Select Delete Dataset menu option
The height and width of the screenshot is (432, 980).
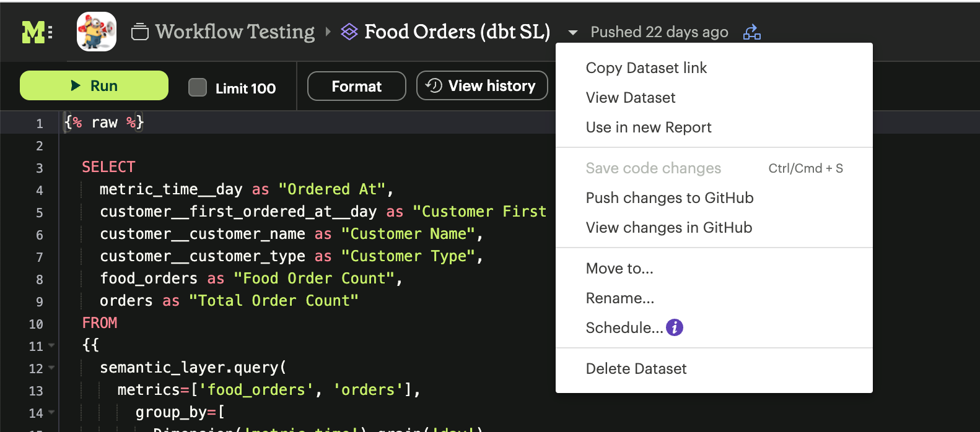pos(636,369)
